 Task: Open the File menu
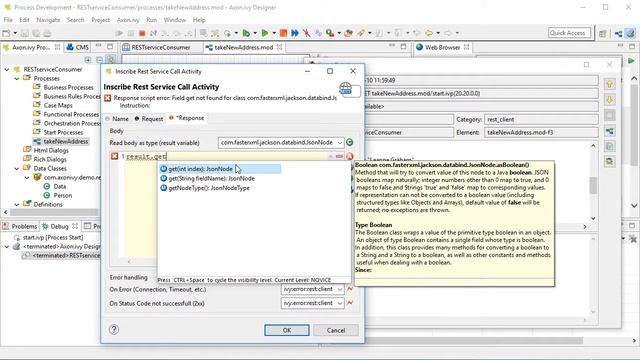(8, 20)
